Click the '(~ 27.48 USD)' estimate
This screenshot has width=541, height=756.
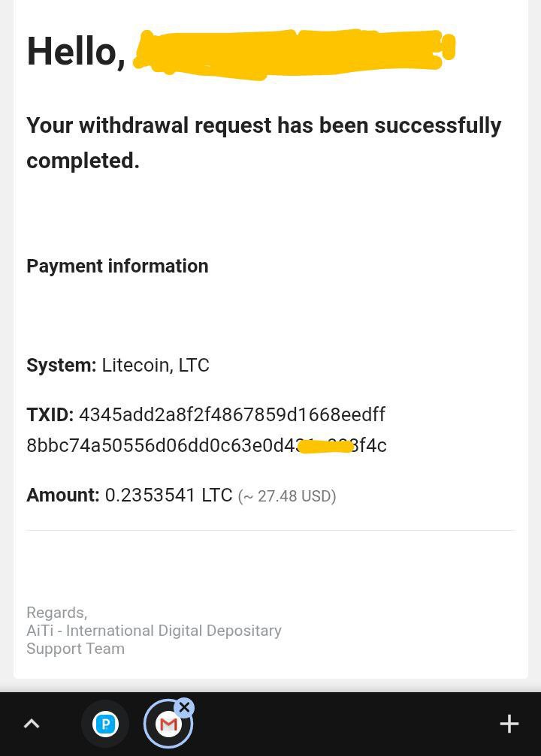click(x=287, y=496)
